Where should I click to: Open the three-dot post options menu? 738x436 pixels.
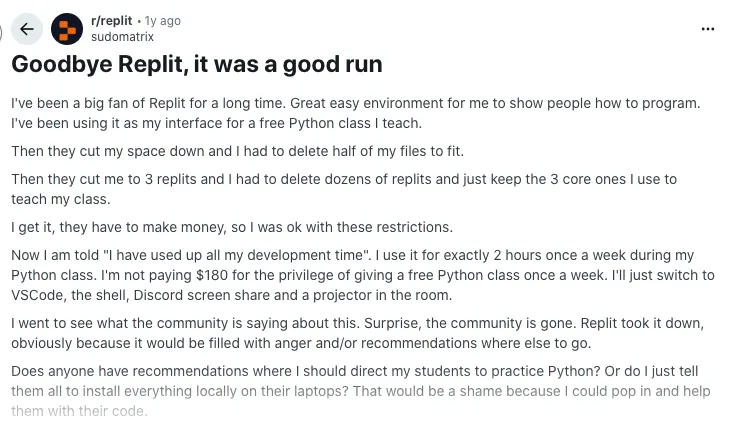pos(708,29)
